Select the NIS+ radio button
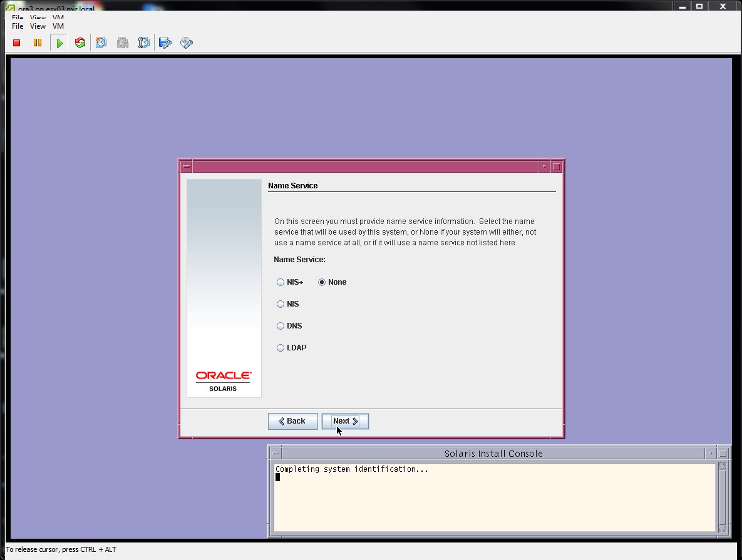 tap(281, 282)
